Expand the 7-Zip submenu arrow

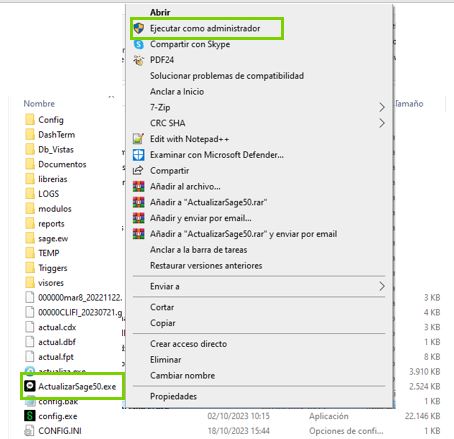[382, 107]
